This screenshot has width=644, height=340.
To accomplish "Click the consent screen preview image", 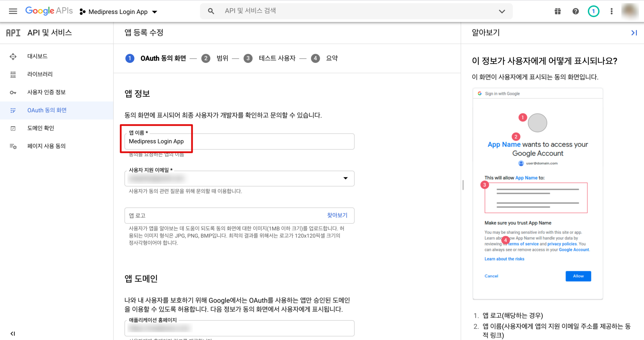I will pyautogui.click(x=538, y=193).
